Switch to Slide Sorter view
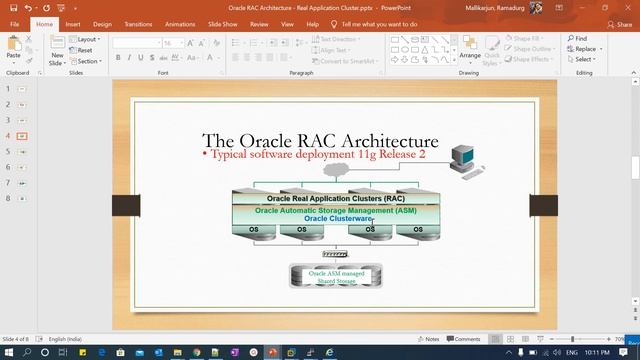Viewport: 640px width, 360px height. pos(510,339)
